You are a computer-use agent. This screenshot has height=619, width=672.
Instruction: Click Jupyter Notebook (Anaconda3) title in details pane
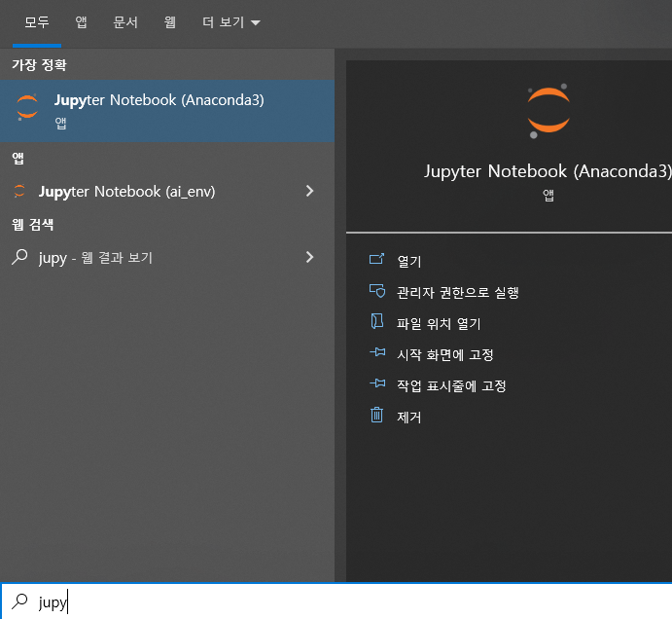point(548,171)
